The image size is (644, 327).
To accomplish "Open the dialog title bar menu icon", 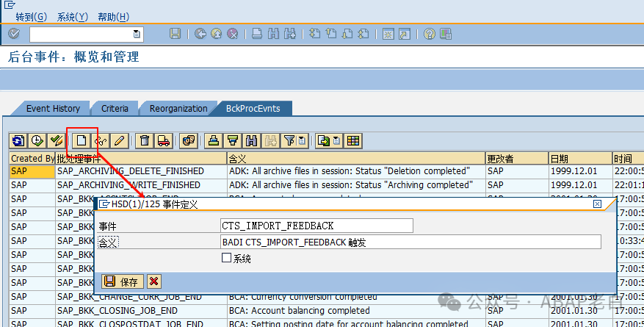I will point(105,204).
